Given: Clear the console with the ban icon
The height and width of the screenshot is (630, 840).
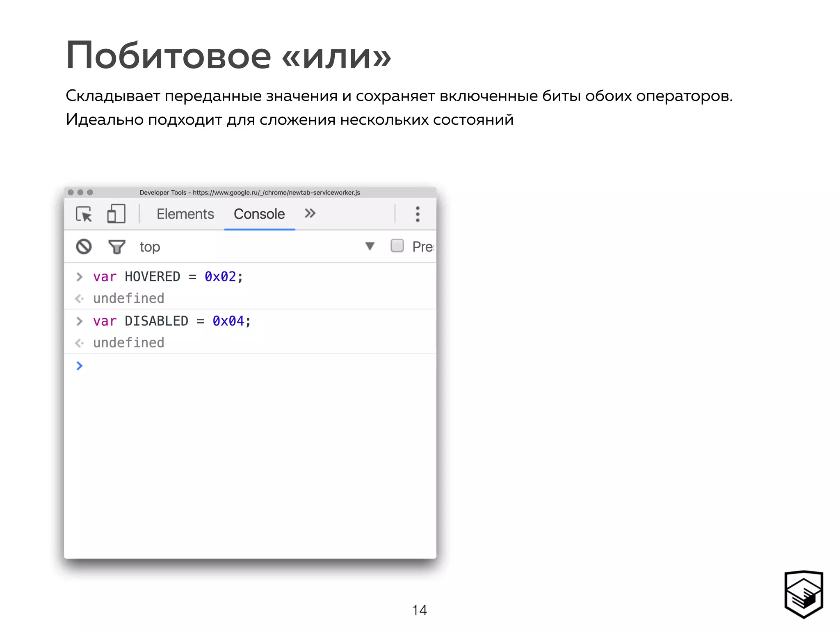Looking at the screenshot, I should (84, 247).
